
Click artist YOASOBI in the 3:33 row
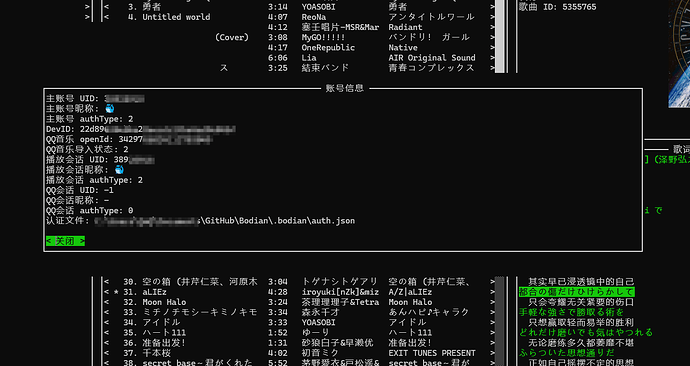[x=318, y=322]
